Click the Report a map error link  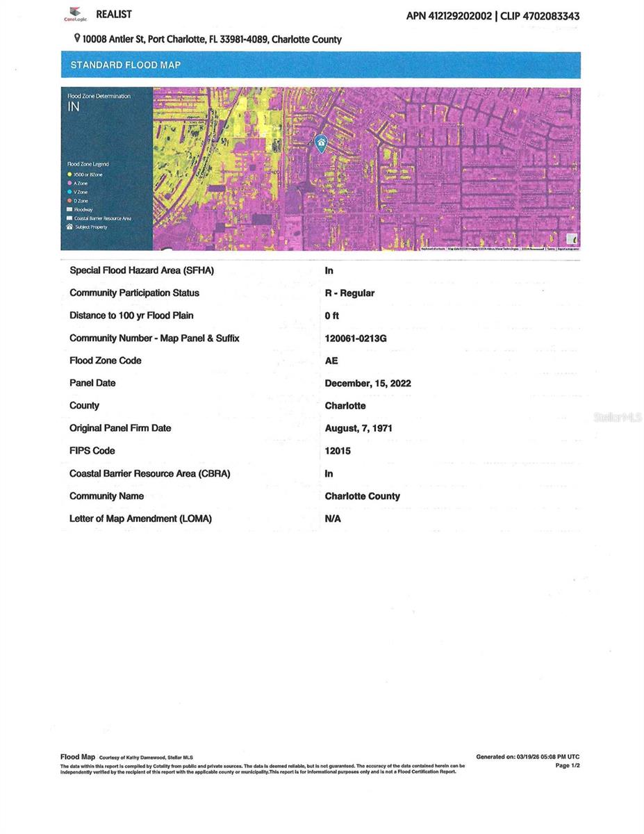(x=568, y=248)
